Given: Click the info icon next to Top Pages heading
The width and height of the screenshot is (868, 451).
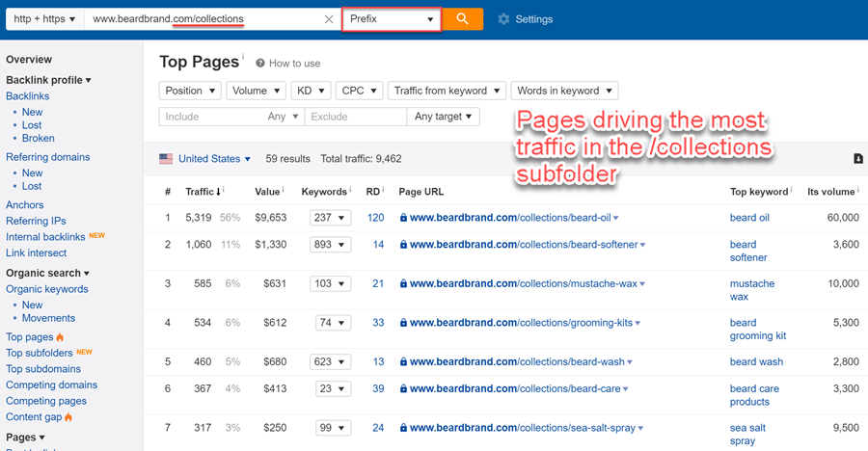Looking at the screenshot, I should [x=242, y=58].
